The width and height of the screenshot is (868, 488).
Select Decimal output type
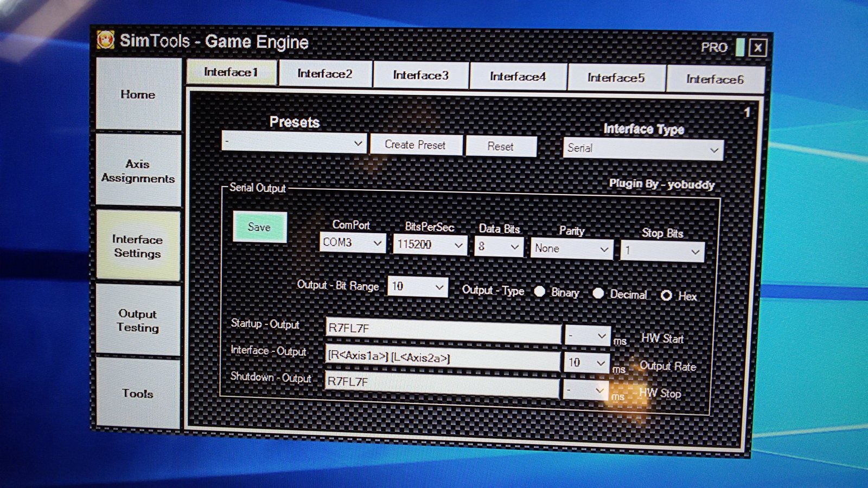point(598,293)
